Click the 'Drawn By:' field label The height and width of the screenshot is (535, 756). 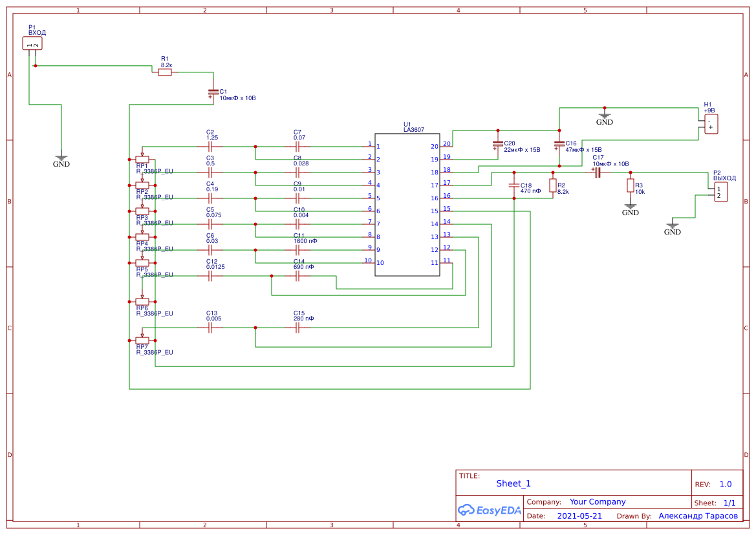click(x=634, y=516)
